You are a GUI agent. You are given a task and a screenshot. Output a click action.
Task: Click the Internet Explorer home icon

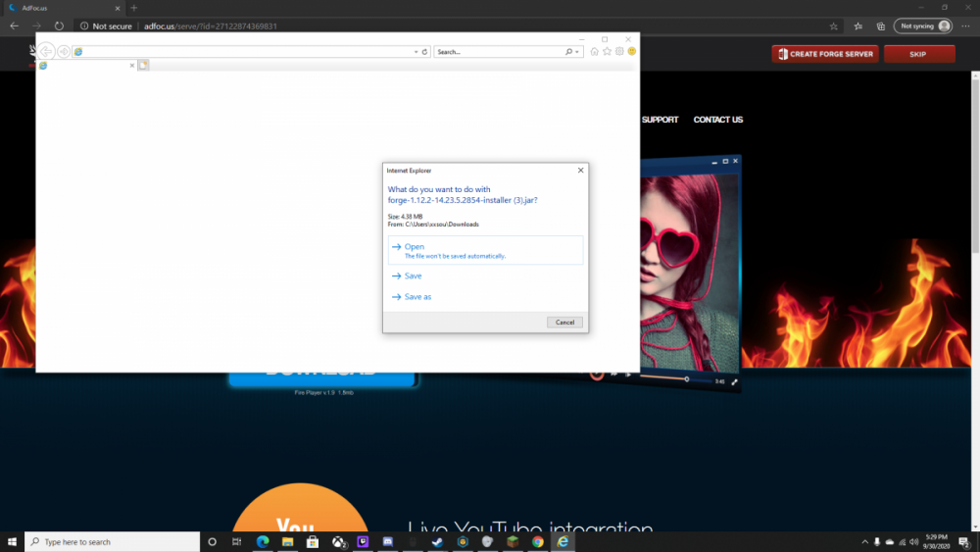click(595, 52)
